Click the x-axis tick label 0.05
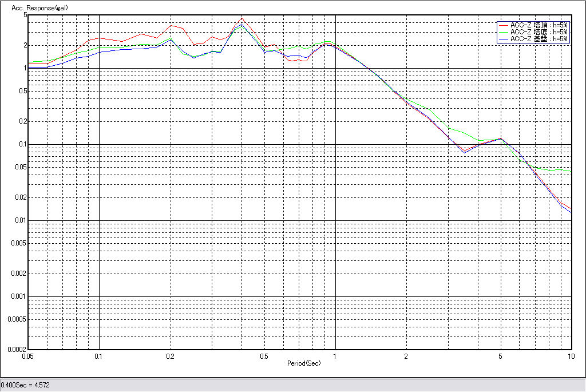586x392 pixels. click(27, 356)
